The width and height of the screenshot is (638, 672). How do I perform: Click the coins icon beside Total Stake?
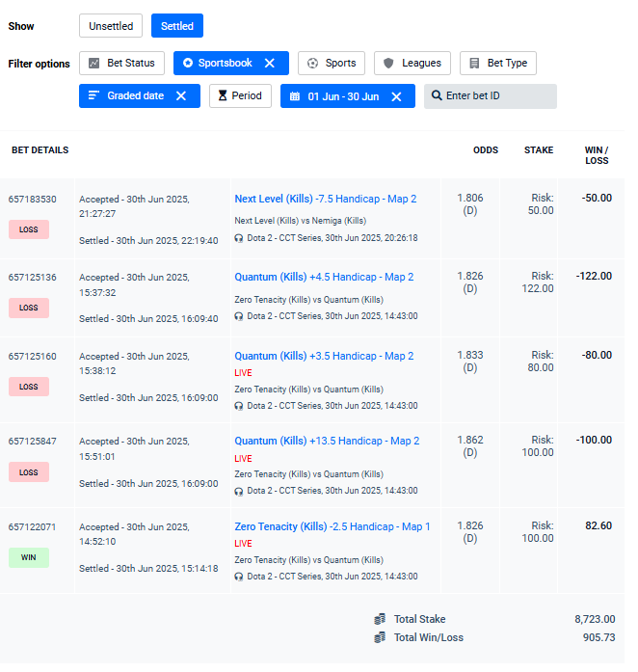[x=381, y=619]
